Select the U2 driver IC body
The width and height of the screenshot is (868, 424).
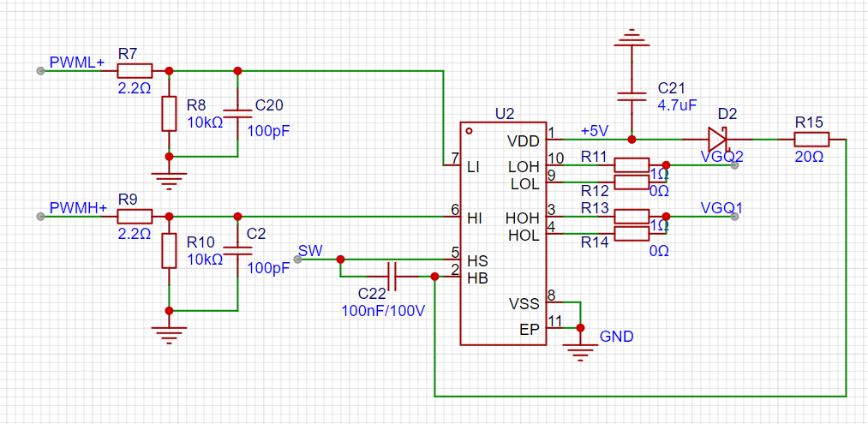[503, 234]
